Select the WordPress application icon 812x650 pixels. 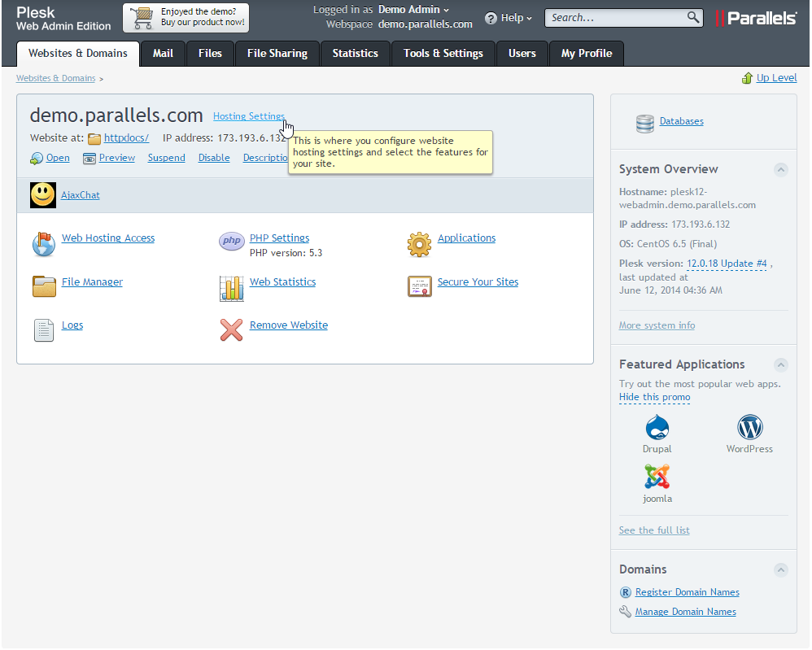[x=749, y=428]
